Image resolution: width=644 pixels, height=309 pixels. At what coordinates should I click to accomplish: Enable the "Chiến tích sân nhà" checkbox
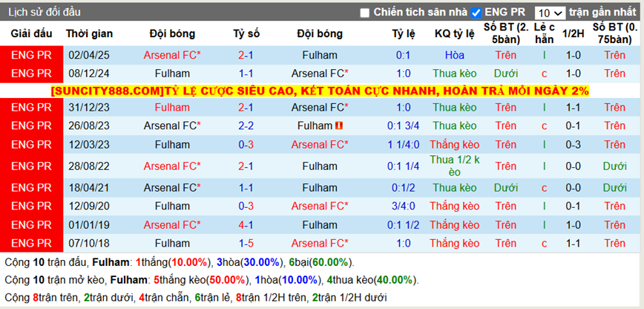point(364,13)
